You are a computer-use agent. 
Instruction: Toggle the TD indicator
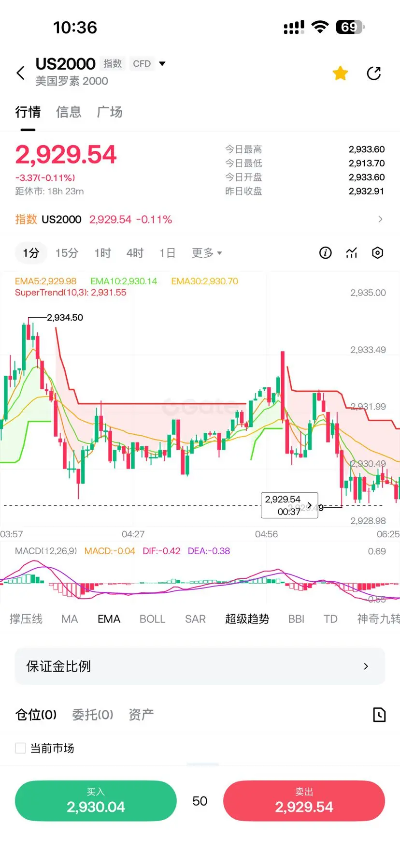330,619
